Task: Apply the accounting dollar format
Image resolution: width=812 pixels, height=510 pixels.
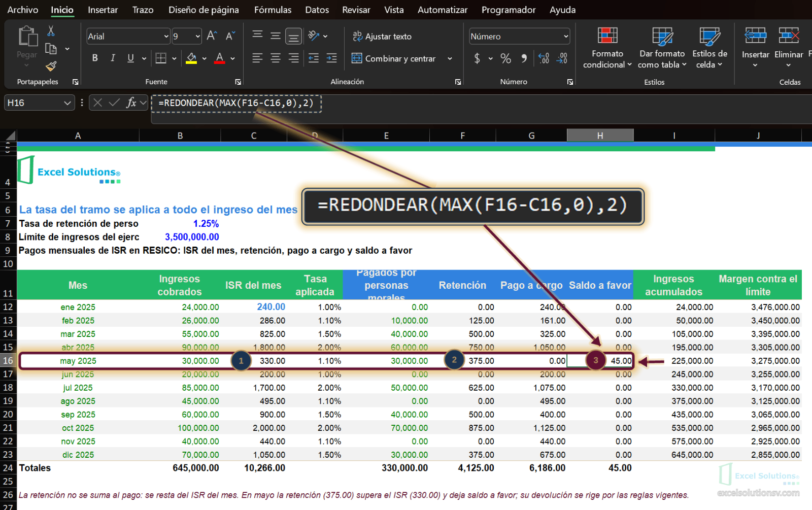Action: tap(477, 58)
